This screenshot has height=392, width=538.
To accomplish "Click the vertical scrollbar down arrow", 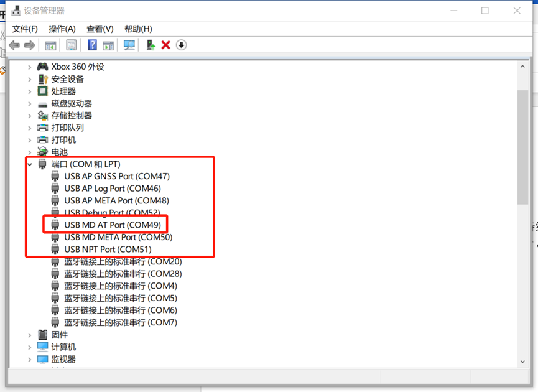I will (523, 360).
